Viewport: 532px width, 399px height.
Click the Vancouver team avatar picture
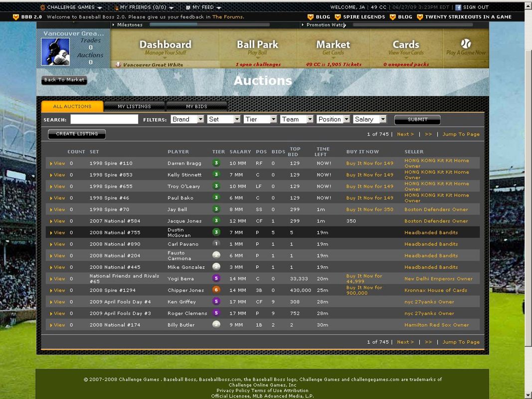pos(55,51)
